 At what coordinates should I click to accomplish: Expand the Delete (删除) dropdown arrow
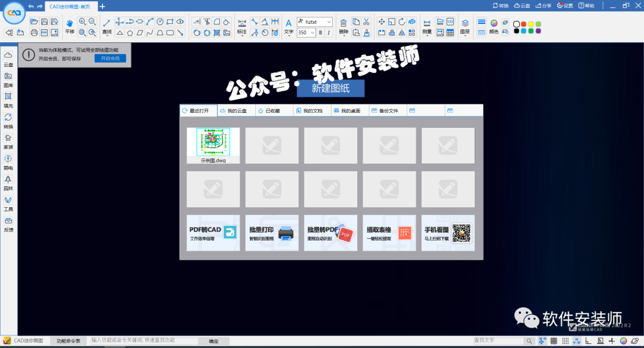click(344, 36)
